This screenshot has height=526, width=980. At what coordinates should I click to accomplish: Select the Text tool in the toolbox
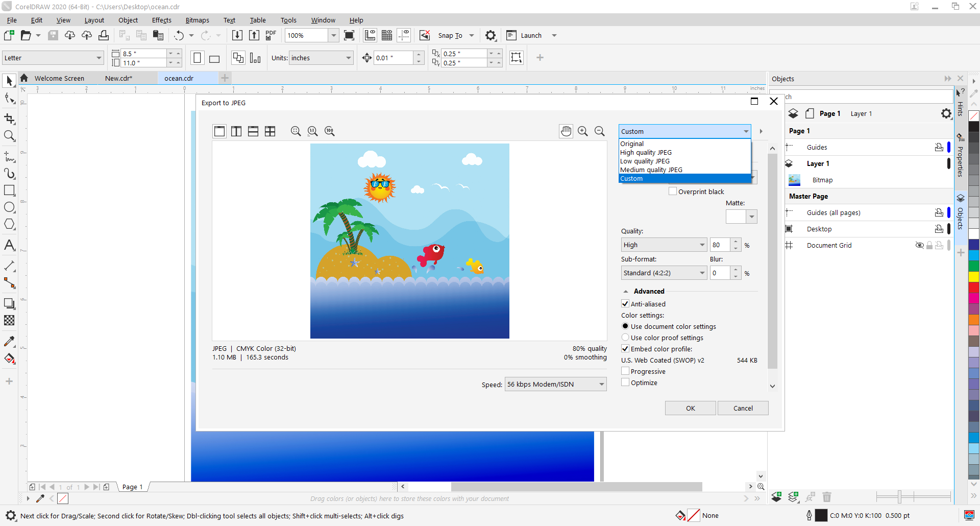pos(9,245)
